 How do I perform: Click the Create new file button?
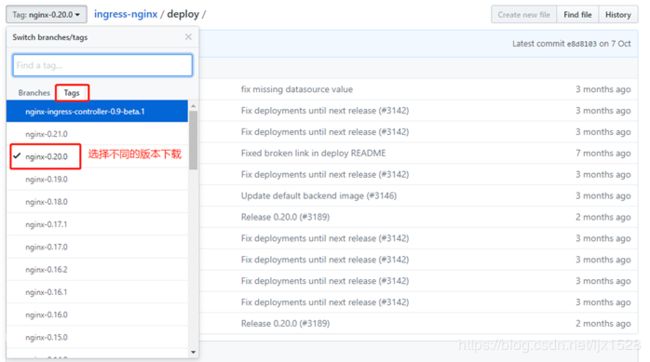click(524, 15)
